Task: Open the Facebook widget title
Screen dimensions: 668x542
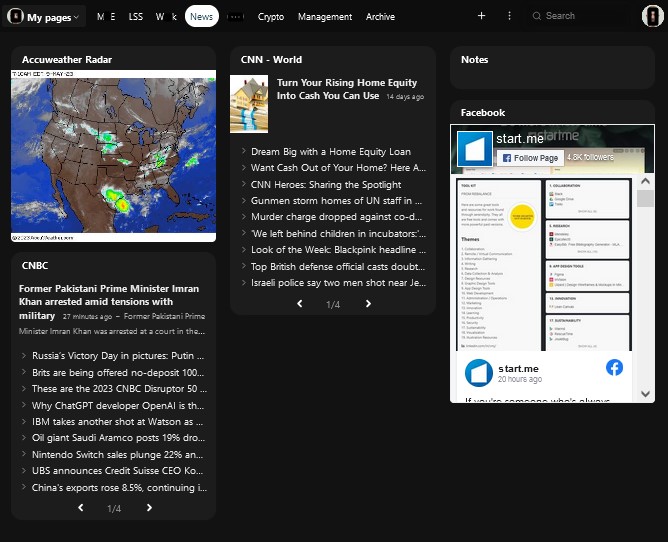Action: [x=483, y=113]
